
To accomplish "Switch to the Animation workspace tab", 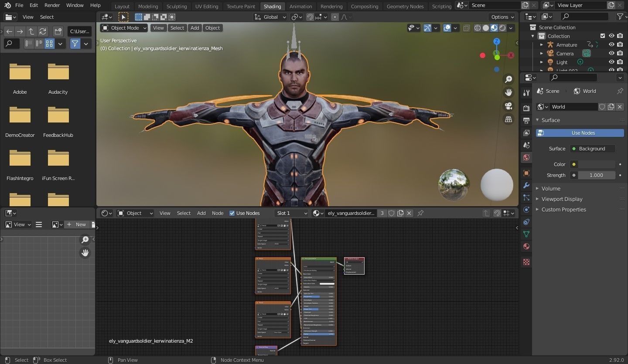I will tap(300, 6).
